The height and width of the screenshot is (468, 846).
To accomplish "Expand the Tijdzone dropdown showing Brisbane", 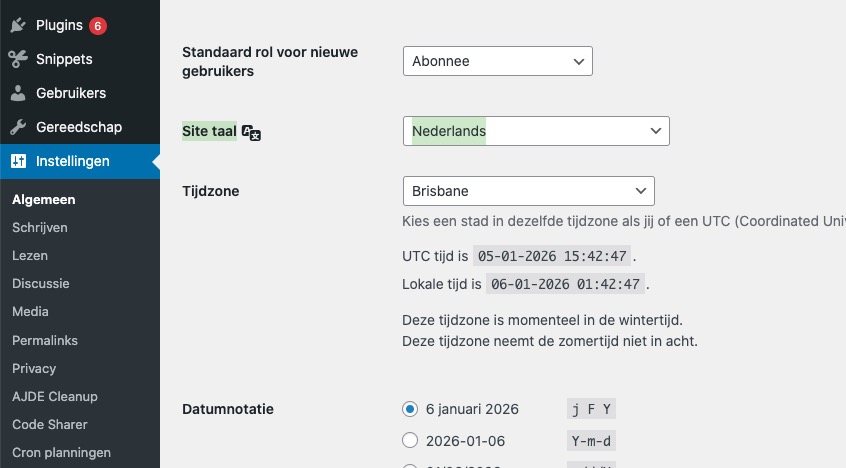I will click(528, 190).
